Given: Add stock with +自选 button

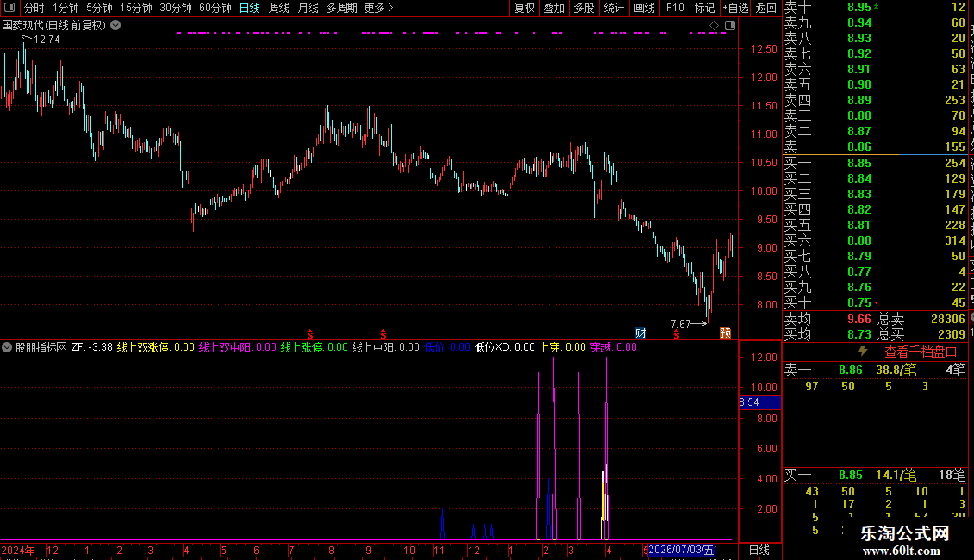Looking at the screenshot, I should [735, 8].
